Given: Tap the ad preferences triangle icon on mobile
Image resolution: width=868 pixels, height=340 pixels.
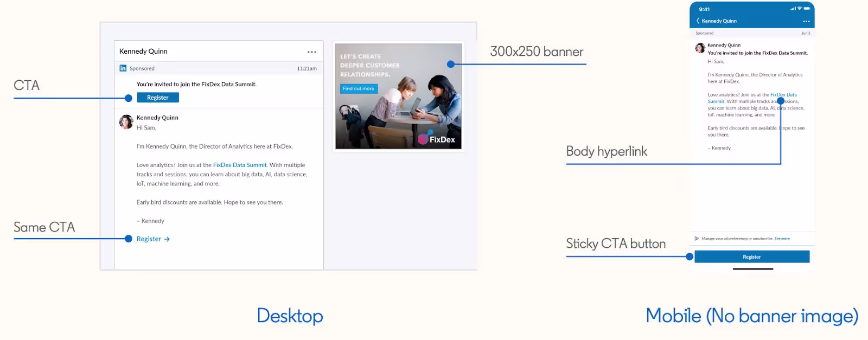Looking at the screenshot, I should point(697,239).
